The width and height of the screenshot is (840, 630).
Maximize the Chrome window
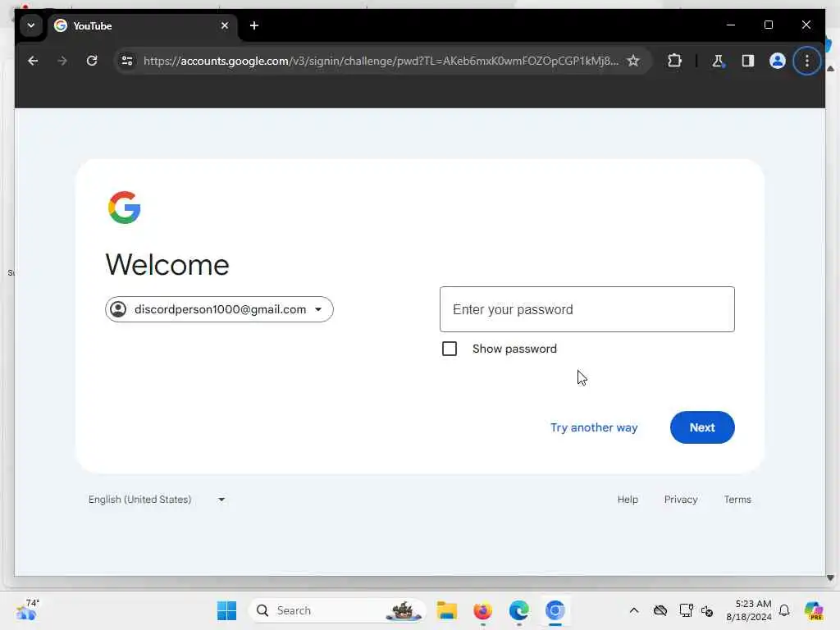point(768,25)
